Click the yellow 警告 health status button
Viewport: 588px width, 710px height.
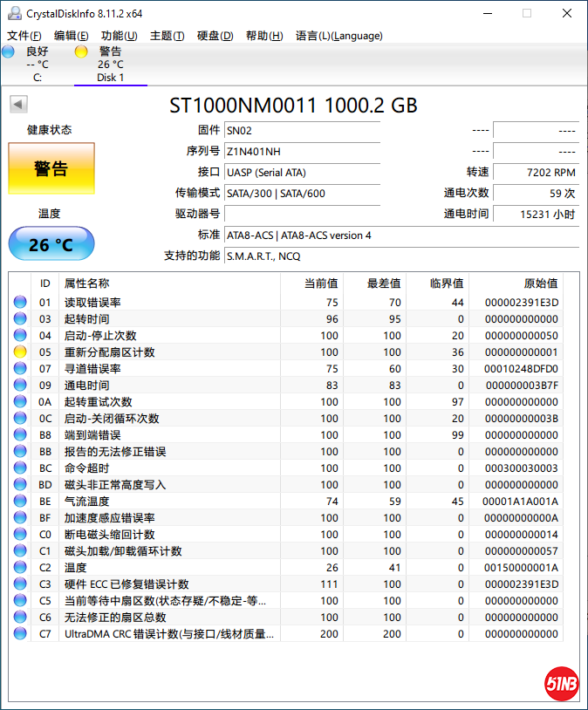(x=51, y=169)
